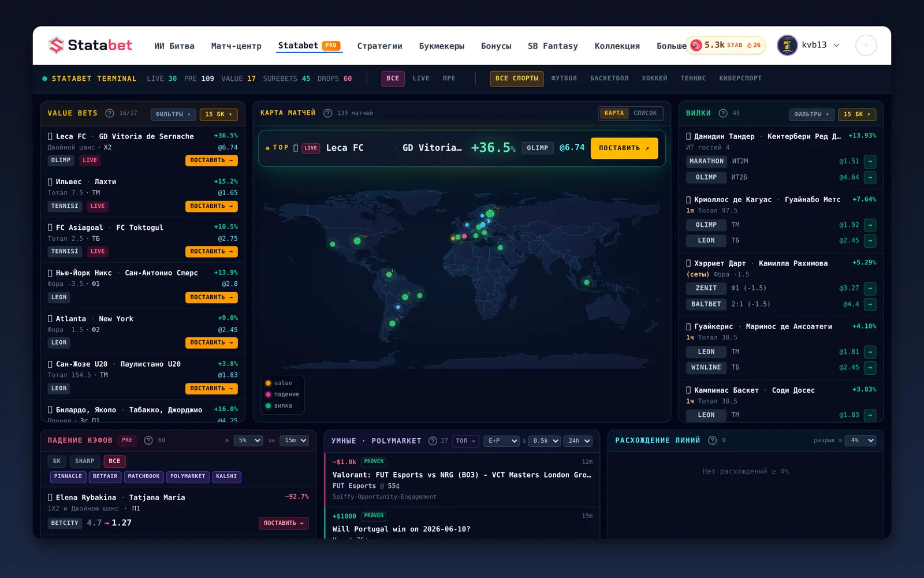The height and width of the screenshot is (578, 924).
Task: Click the green map marker in Mexico
Action: click(x=333, y=244)
